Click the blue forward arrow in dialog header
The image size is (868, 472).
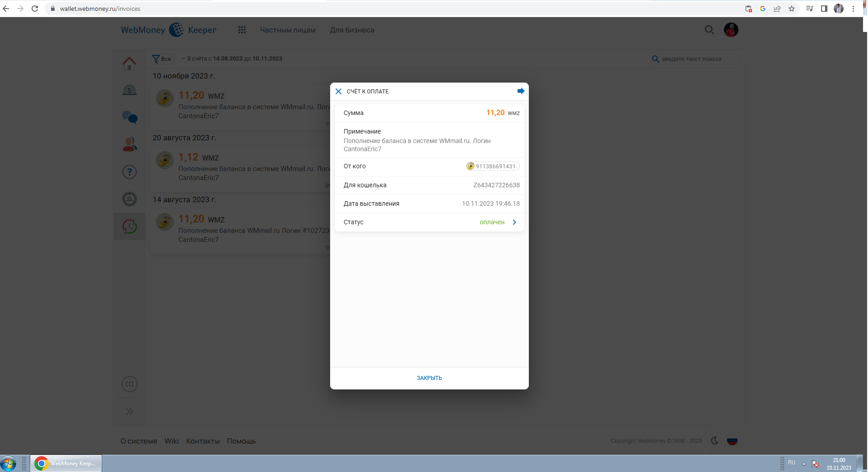pos(521,91)
